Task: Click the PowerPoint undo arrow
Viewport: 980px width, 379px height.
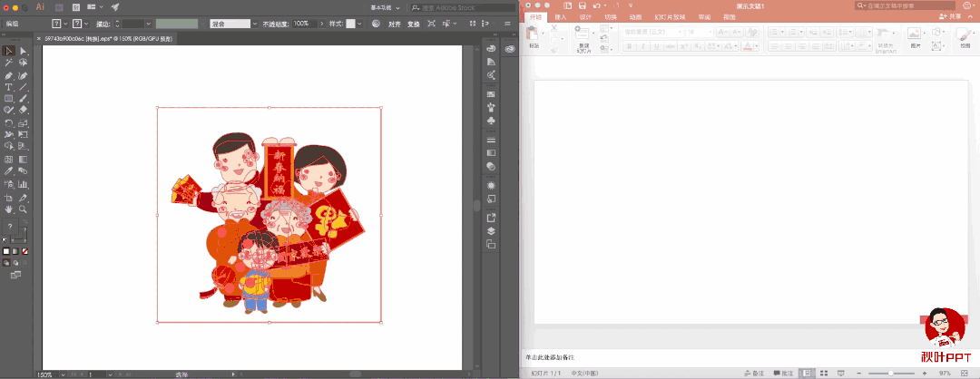Action: coord(597,6)
